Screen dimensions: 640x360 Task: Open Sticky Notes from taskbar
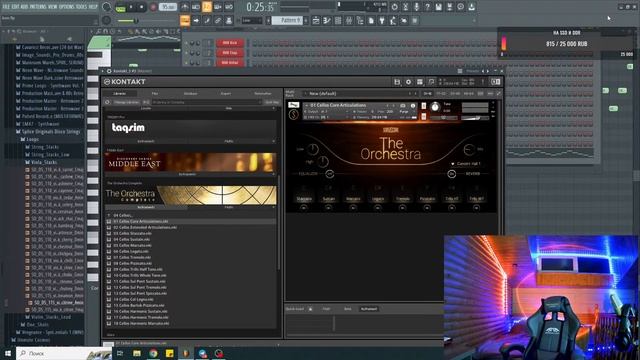[170, 353]
